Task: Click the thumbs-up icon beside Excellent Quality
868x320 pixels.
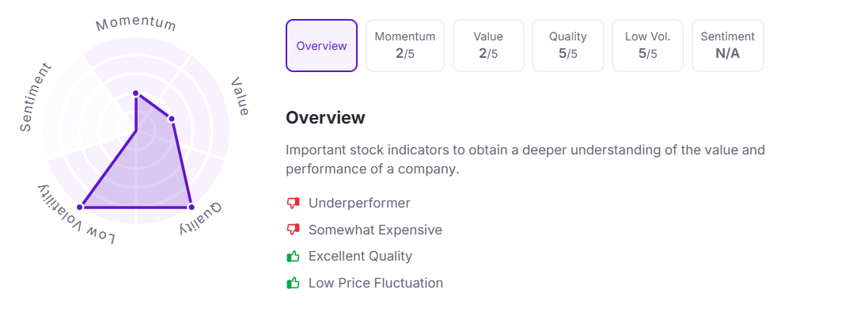Action: (x=293, y=256)
